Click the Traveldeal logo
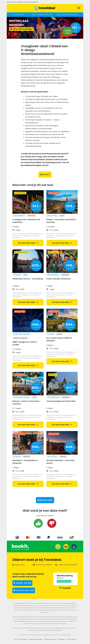 [45, 8]
